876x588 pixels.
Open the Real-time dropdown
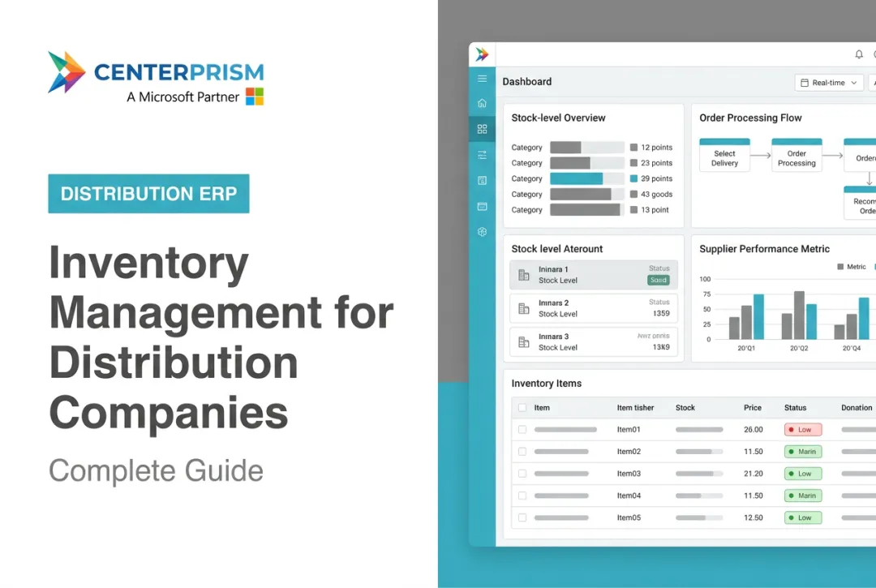click(x=829, y=83)
